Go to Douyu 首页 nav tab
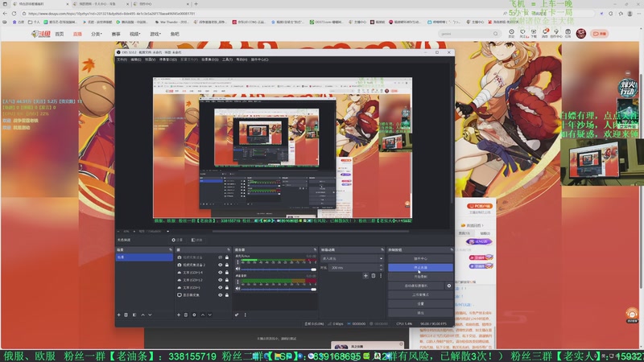Viewport: 644px width, 362px height. 60,34
